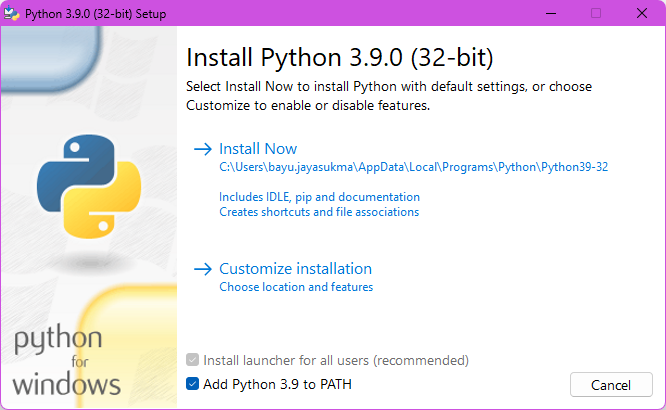Image resolution: width=666 pixels, height=410 pixels.
Task: Start installation with the Install Now link
Action: coord(258,149)
